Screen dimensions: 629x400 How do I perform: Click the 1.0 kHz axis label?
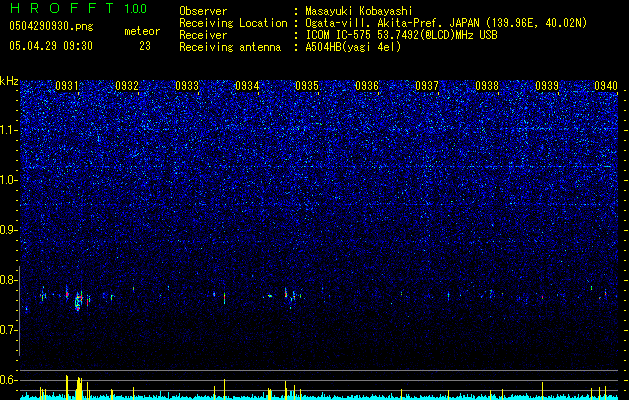[x=9, y=180]
